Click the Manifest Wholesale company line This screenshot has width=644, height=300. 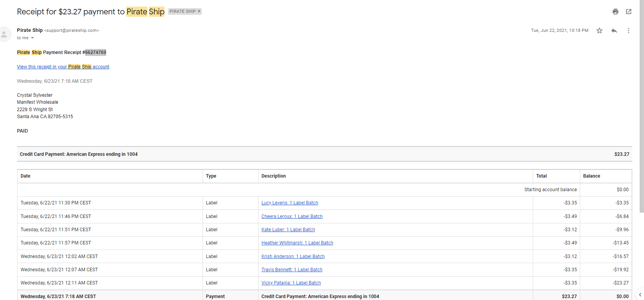37,102
